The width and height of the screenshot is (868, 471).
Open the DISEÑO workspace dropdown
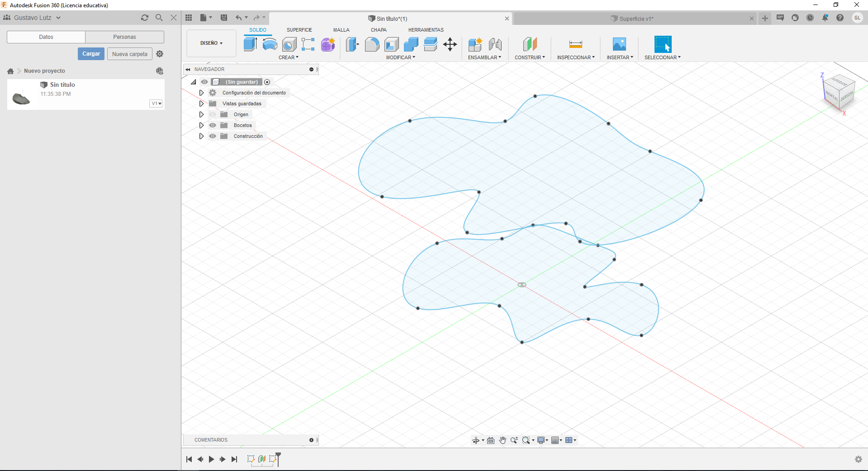[x=211, y=43]
